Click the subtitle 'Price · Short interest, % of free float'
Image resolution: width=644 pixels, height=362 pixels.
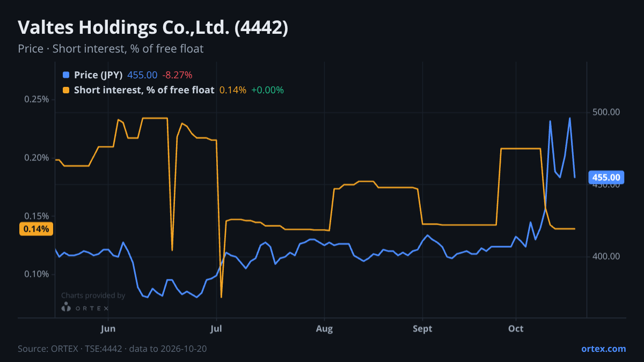[111, 49]
